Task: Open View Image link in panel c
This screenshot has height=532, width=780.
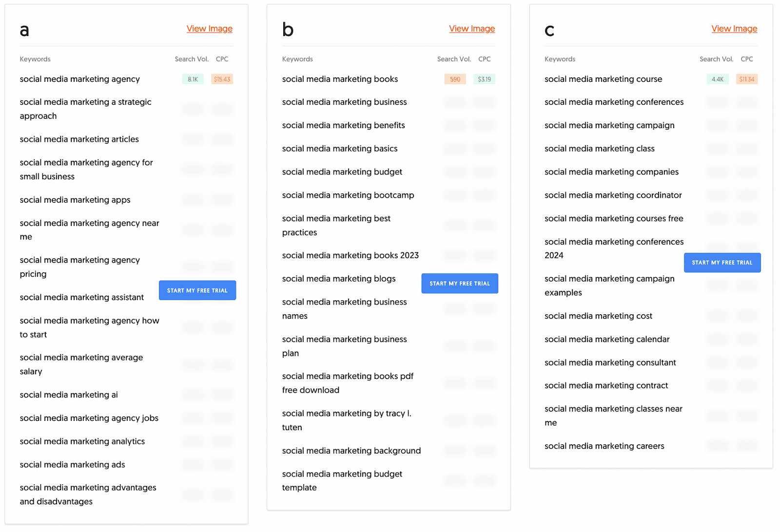Action: 734,28
